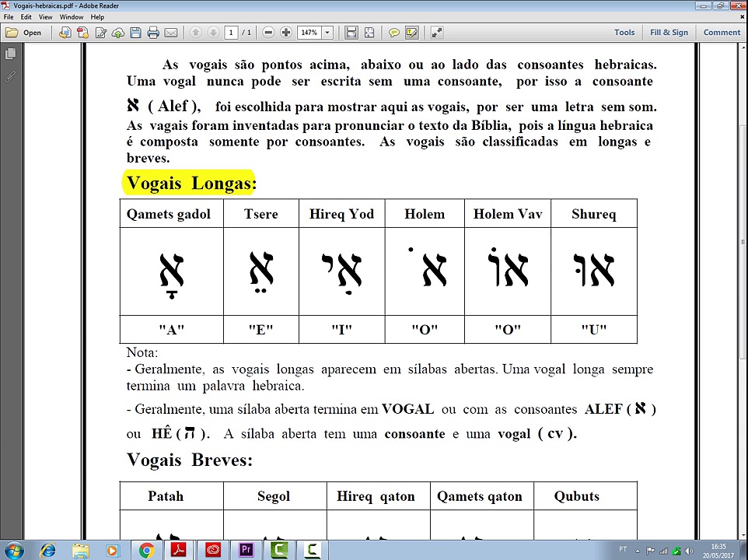Zoom out with the minus button
The image size is (748, 560).
[x=268, y=33]
